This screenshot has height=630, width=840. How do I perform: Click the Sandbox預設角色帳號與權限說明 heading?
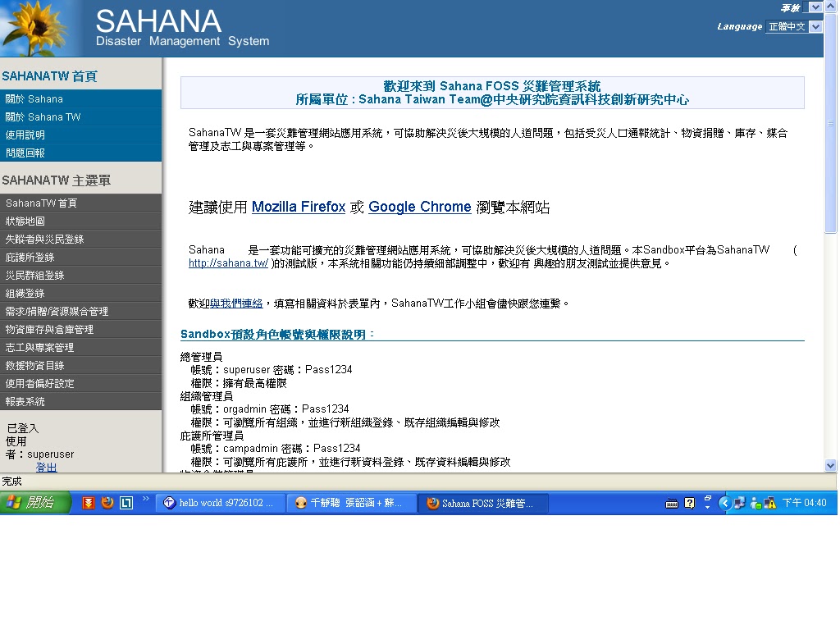277,335
